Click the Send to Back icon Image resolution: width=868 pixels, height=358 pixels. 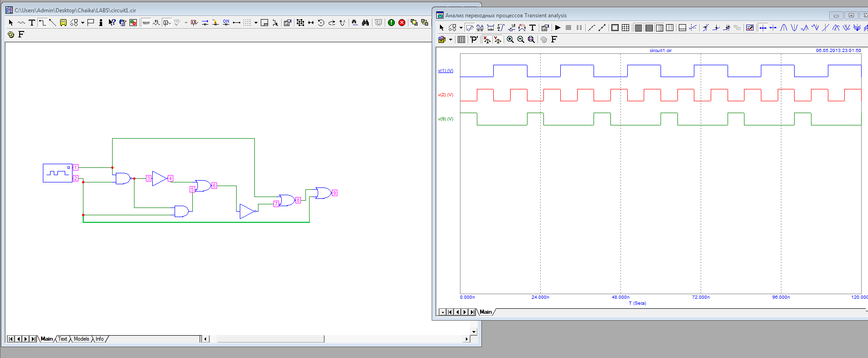(425, 22)
